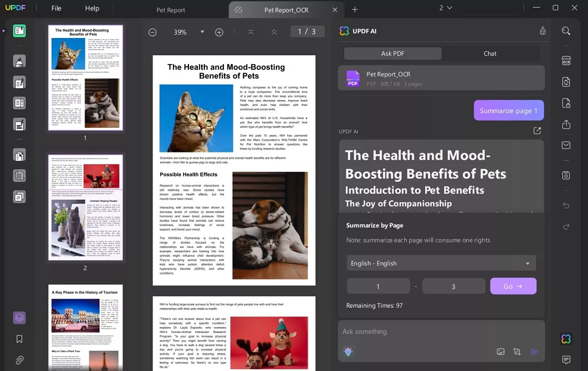Select the Comment highlighter tool
This screenshot has height=371, width=588.
click(x=19, y=61)
